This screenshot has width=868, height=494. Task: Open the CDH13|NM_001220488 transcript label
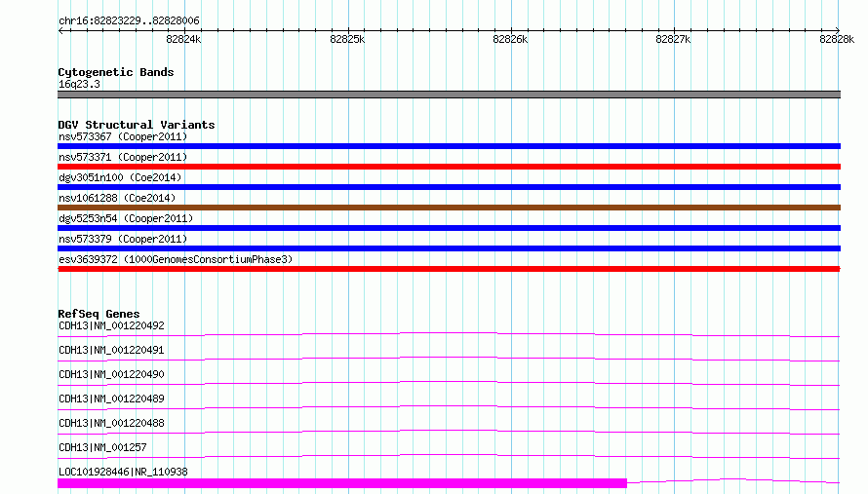(x=111, y=423)
